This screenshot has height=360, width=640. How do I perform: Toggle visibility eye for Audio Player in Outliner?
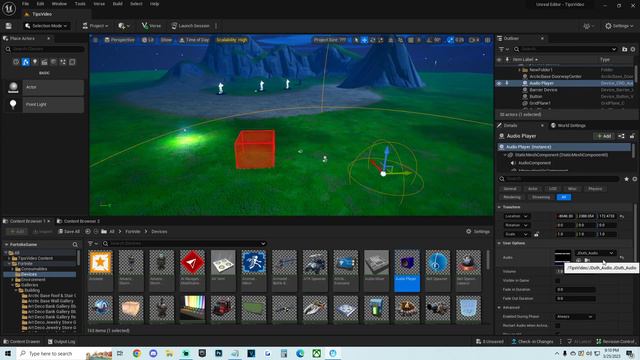(499, 83)
